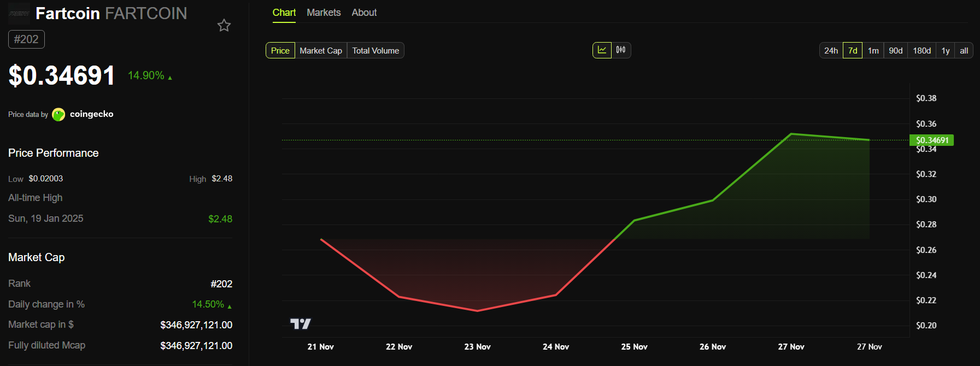This screenshot has width=980, height=366.
Task: Click the favorite star icon
Action: click(x=224, y=26)
